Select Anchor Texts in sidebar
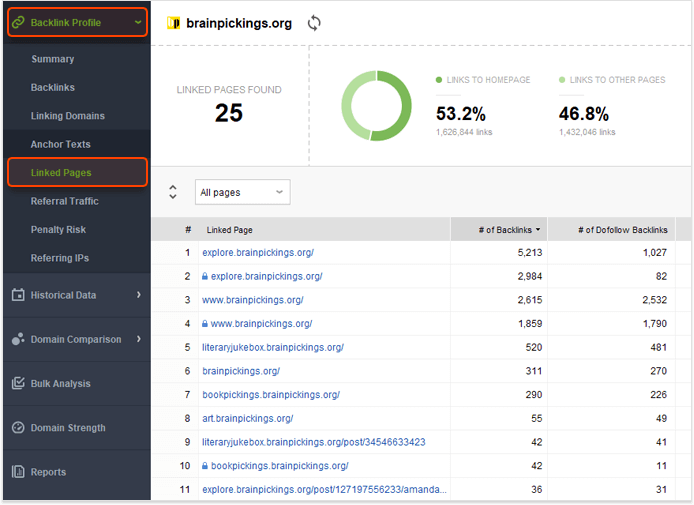This screenshot has height=505, width=694. pyautogui.click(x=61, y=144)
